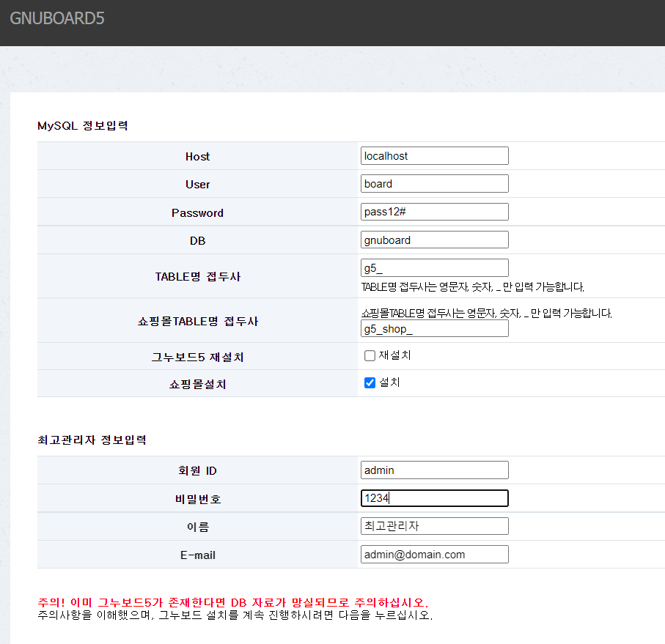Click the 그누보드5 재설치 row label

[198, 357]
